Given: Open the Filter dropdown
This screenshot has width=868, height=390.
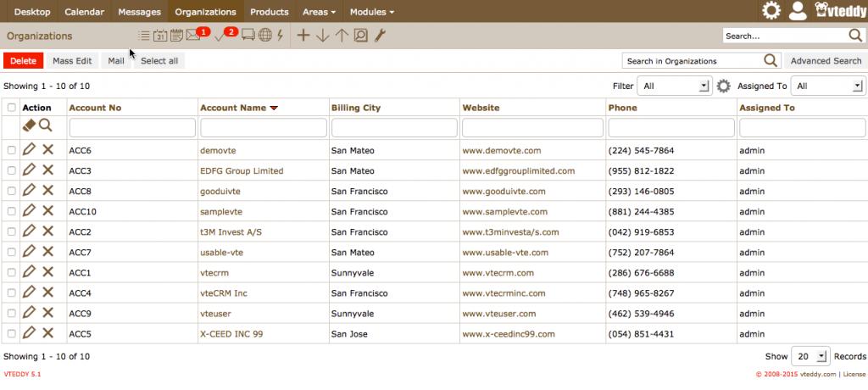Looking at the screenshot, I should [x=674, y=86].
